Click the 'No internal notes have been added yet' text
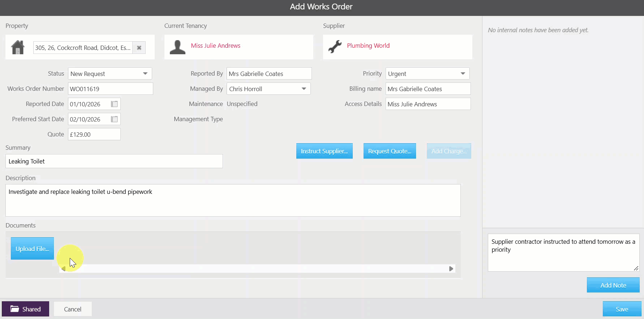The height and width of the screenshot is (319, 644). pos(538,30)
